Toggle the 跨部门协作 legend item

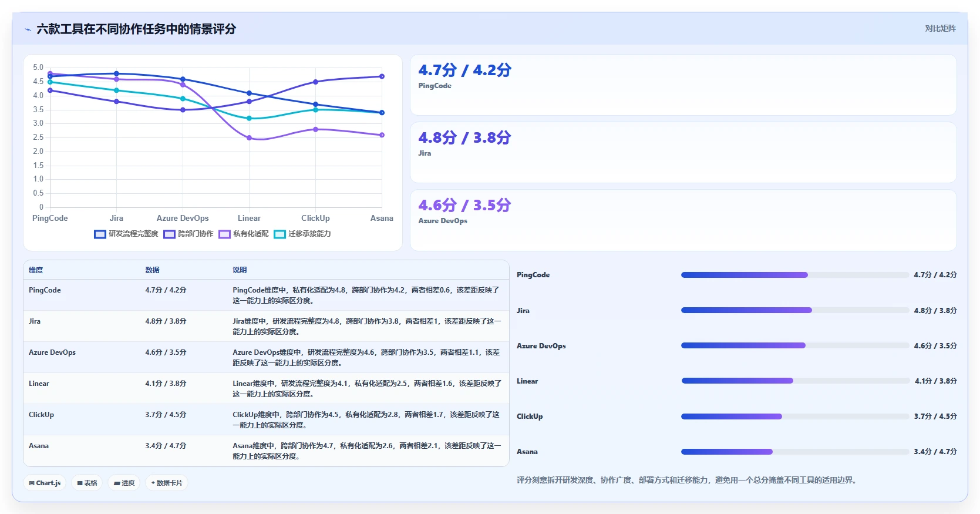click(x=188, y=234)
